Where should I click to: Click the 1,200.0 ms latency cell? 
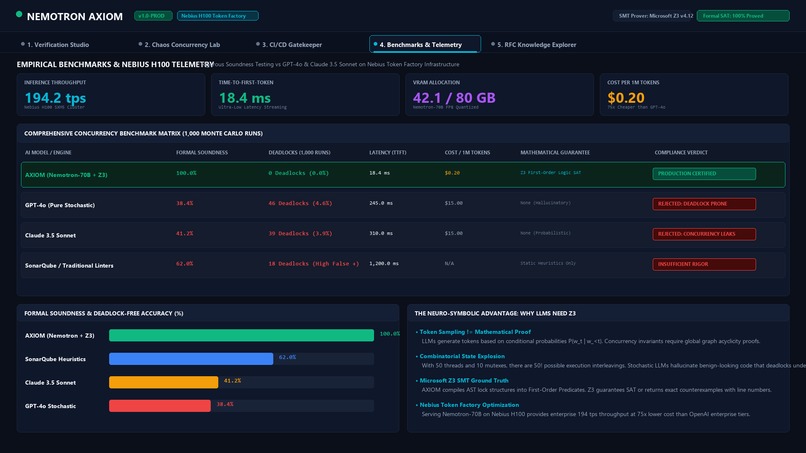coord(384,264)
